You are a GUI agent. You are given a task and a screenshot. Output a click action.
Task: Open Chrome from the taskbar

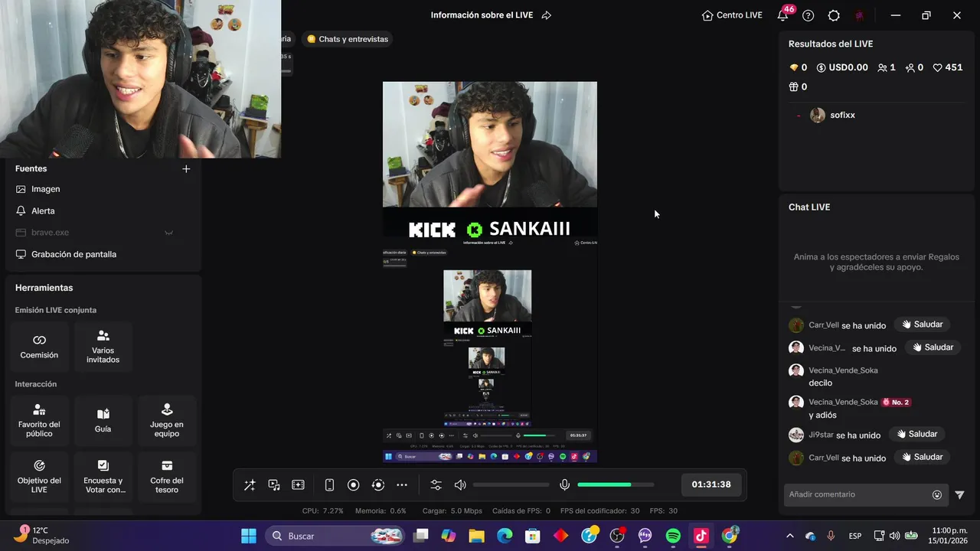point(730,536)
